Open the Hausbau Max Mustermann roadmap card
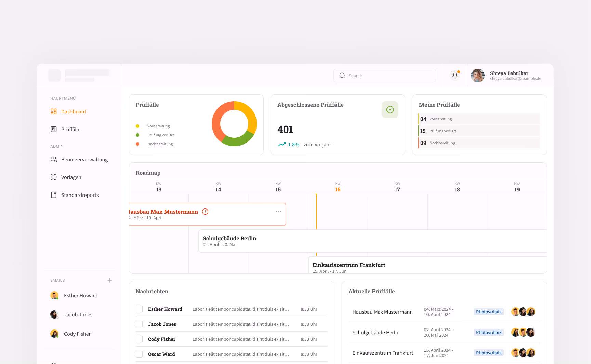This screenshot has width=591, height=364. coord(208,214)
